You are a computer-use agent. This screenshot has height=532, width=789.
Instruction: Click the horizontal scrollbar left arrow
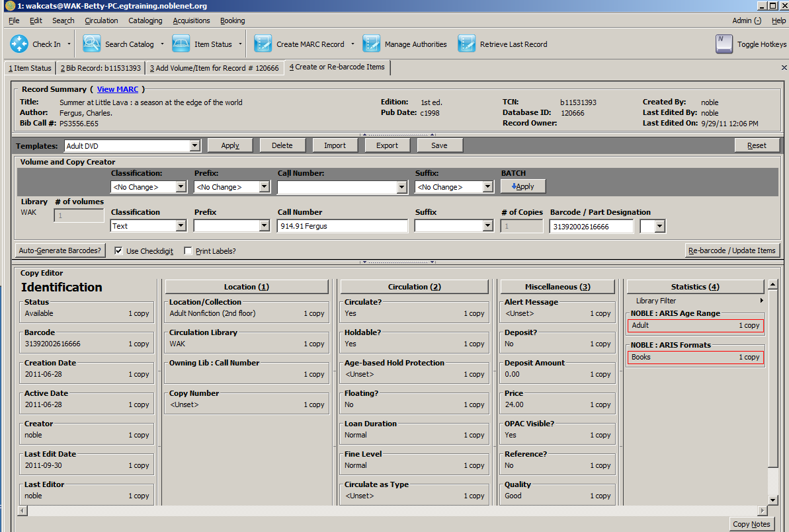[22, 511]
